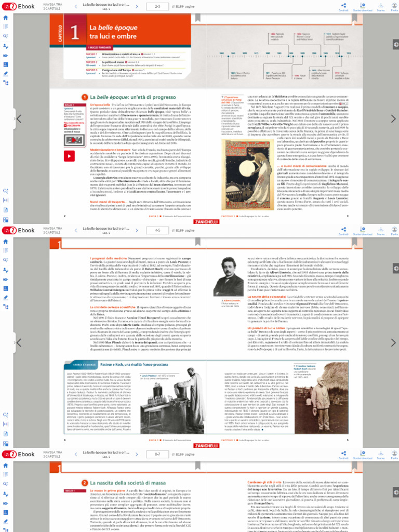Open text search icon in pages 6-7 viewer sidebar
Viewport: 399px width, 532px height.
[x=5, y=484]
